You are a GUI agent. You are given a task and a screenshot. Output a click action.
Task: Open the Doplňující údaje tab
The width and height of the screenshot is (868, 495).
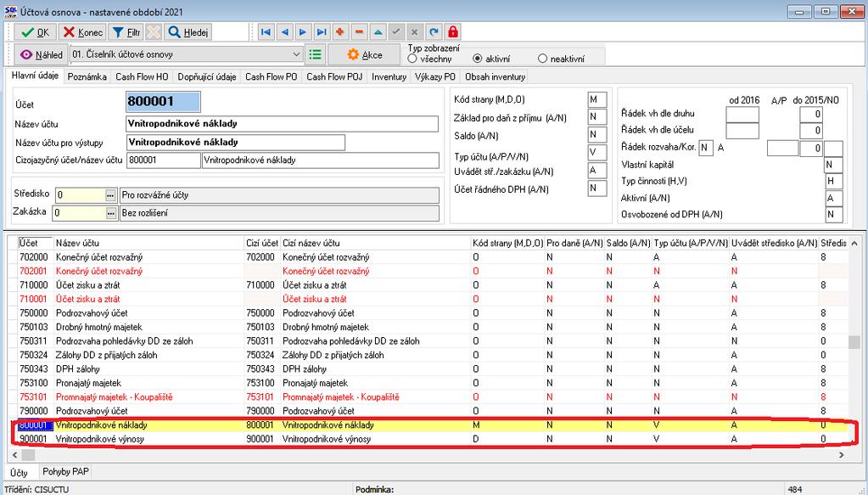[x=207, y=77]
